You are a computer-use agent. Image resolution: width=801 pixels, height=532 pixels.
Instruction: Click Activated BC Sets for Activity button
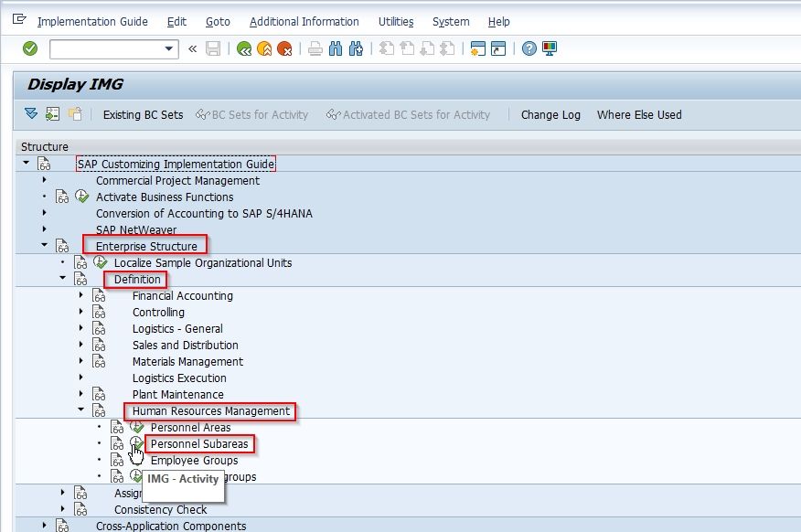(x=408, y=115)
